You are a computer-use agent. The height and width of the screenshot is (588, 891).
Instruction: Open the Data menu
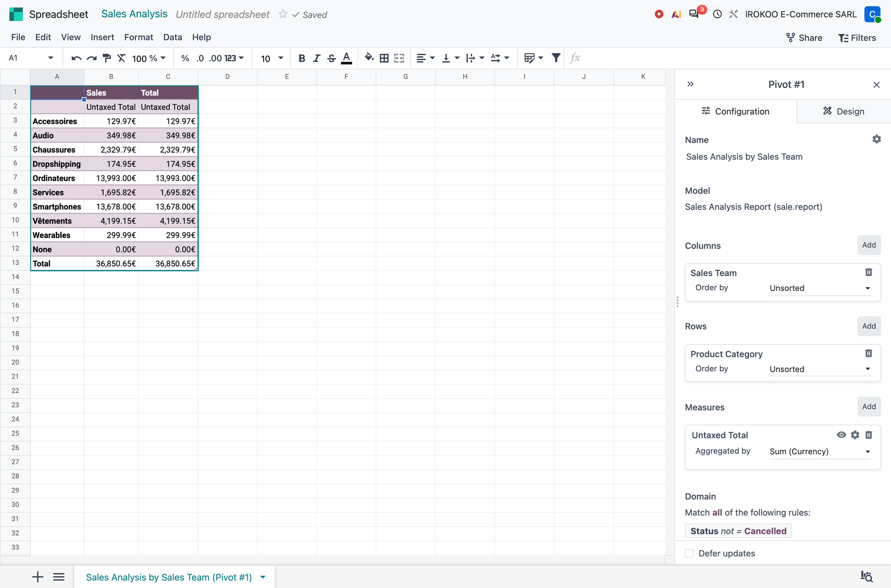click(173, 37)
